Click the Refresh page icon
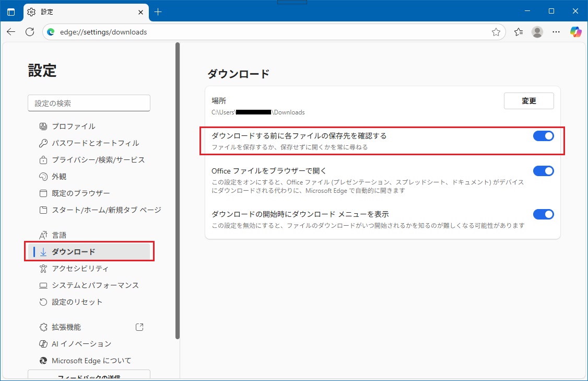This screenshot has height=381, width=588. (30, 32)
